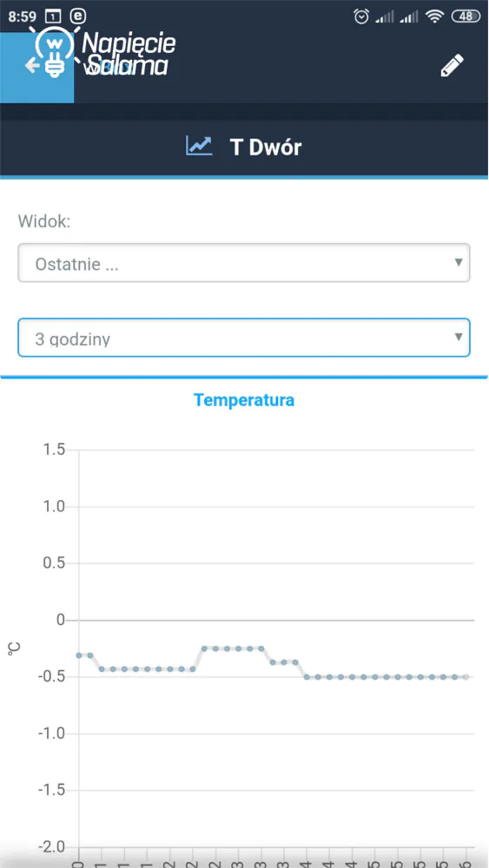Tap the Widok label
This screenshot has width=489, height=868.
(44, 220)
